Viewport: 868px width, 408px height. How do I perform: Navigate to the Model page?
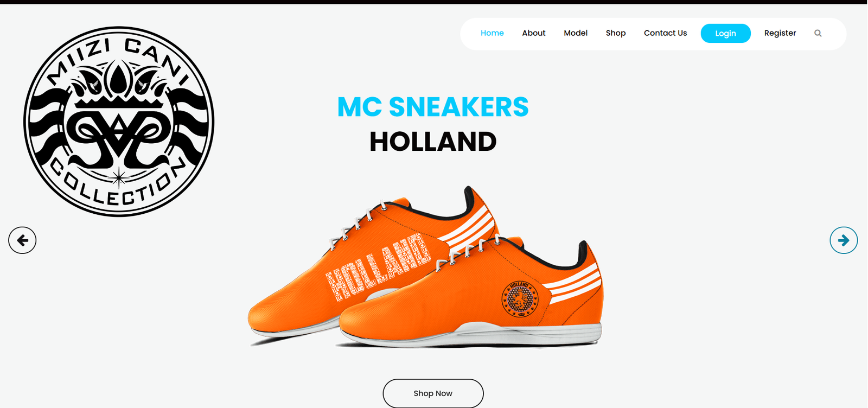[576, 33]
